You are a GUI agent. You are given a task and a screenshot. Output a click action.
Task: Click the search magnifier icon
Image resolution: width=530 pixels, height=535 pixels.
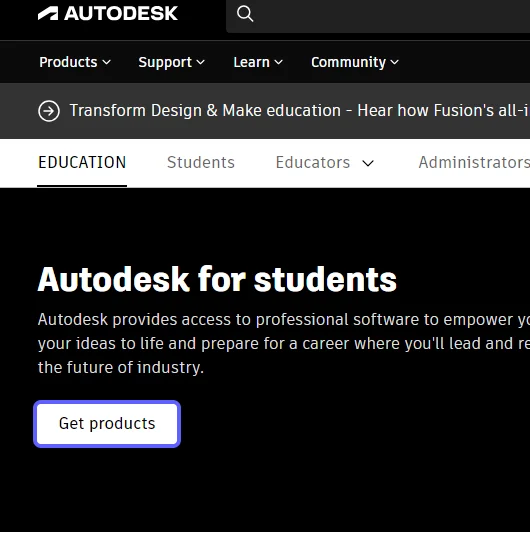(245, 14)
